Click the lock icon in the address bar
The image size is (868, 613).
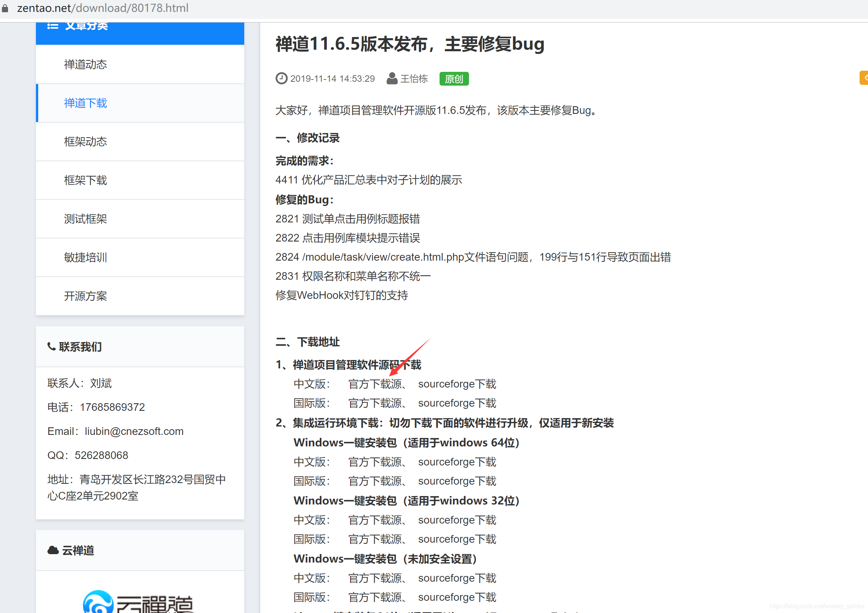click(5, 8)
